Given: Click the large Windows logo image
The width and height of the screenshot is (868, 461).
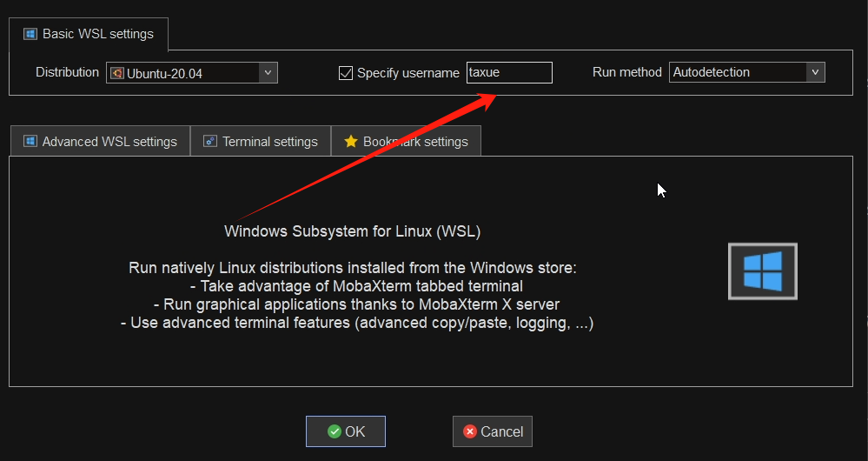Looking at the screenshot, I should pyautogui.click(x=763, y=271).
